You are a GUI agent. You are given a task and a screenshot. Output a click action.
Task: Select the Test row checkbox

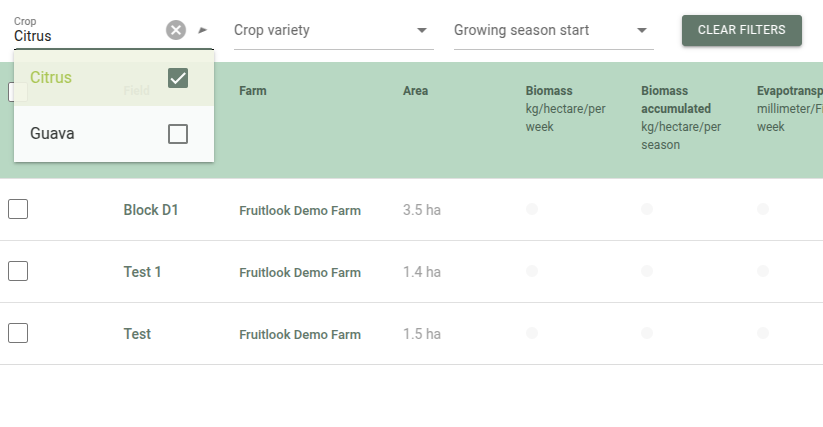(x=18, y=334)
